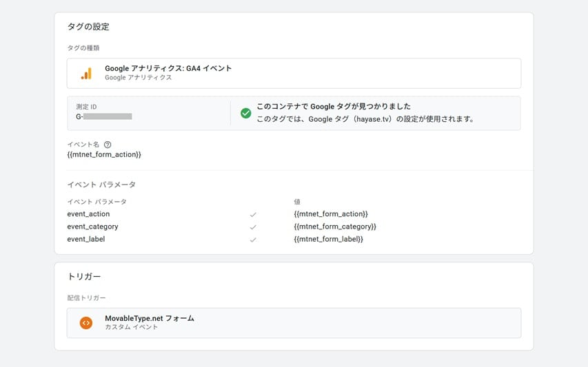Click the {{mtnet_form_action}} value in the 値 column
Image resolution: width=588 pixels, height=367 pixels.
pyautogui.click(x=331, y=214)
